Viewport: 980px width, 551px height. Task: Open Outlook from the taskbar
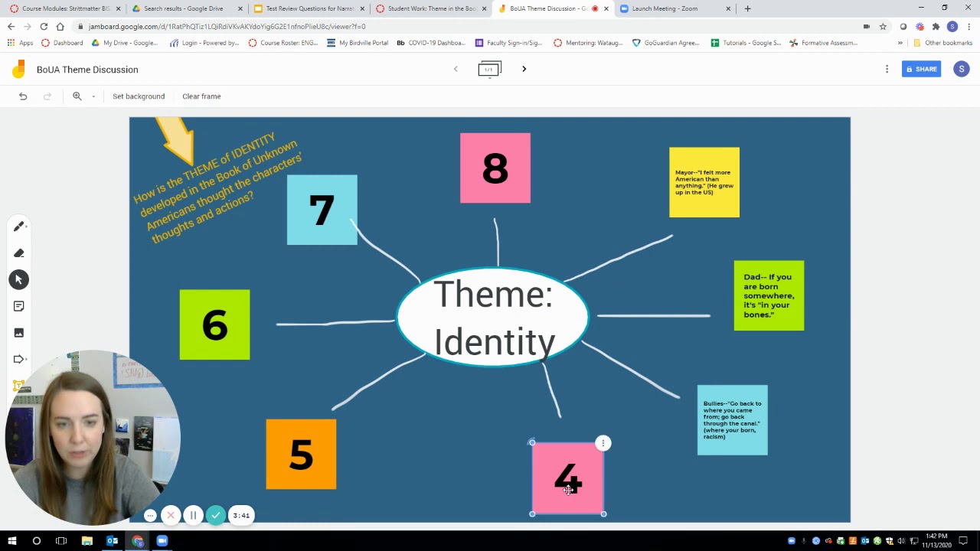pos(112,541)
